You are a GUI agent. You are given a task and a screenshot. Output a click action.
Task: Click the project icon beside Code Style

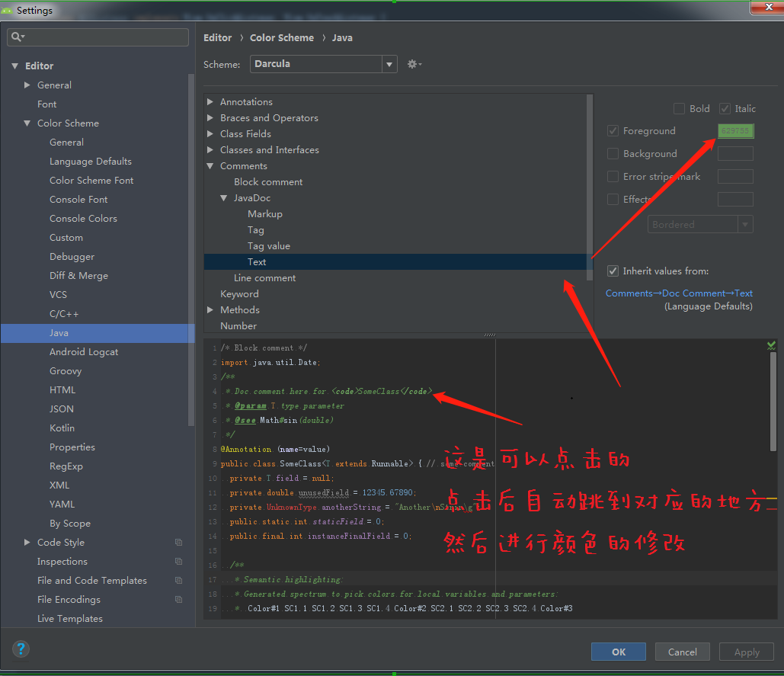point(178,543)
